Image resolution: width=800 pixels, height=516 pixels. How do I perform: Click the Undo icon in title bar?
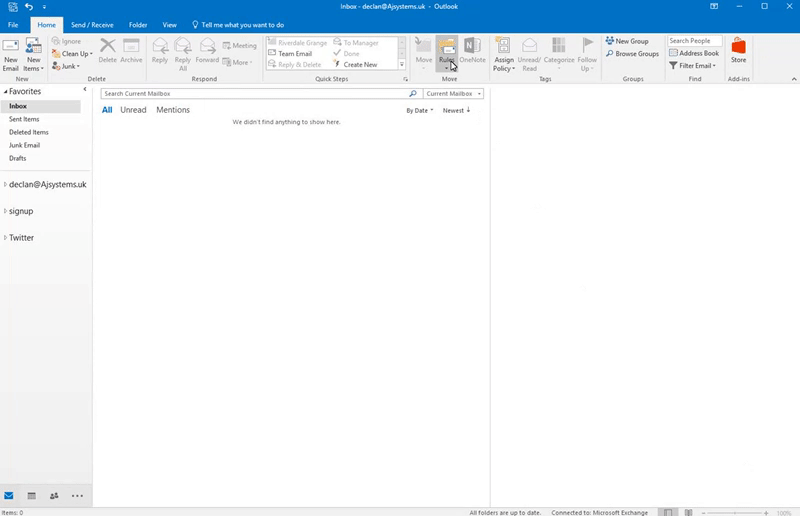[x=29, y=7]
